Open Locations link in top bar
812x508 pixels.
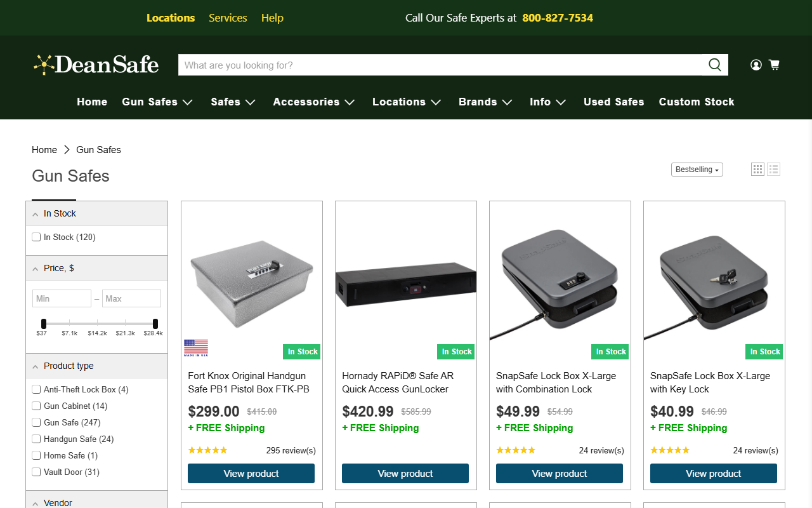coord(171,18)
